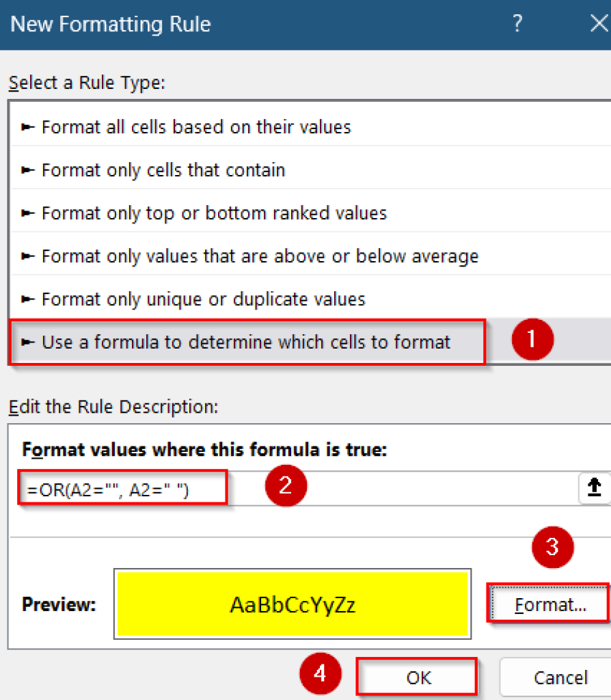Click the formula range picker arrow button
This screenshot has width=611, height=700.
click(x=595, y=487)
